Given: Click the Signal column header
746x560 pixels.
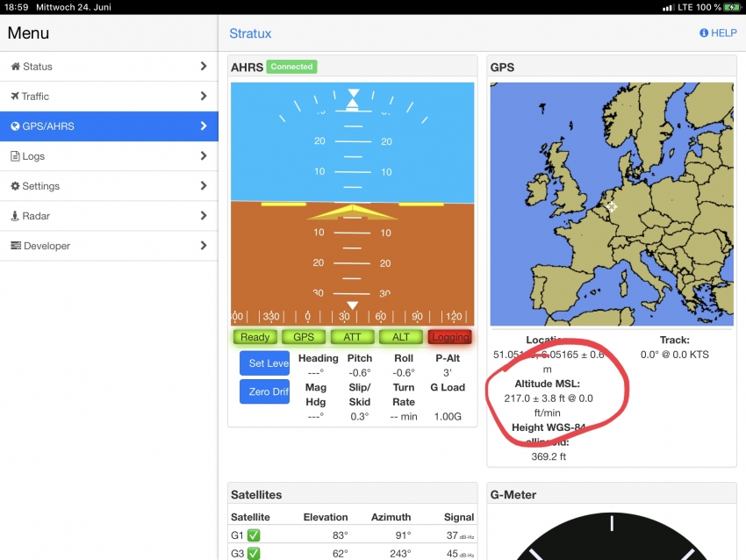Looking at the screenshot, I should pyautogui.click(x=459, y=517).
